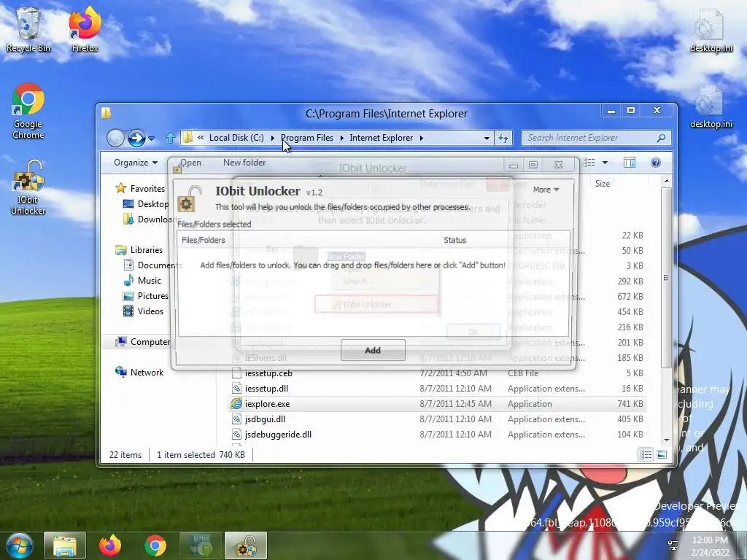This screenshot has width=747, height=560.
Task: Open the address bar history dropdown
Action: 487,138
